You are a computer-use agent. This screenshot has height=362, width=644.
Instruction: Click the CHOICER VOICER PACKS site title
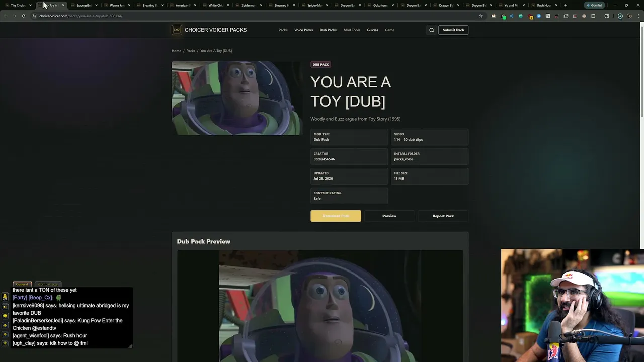coord(215,30)
